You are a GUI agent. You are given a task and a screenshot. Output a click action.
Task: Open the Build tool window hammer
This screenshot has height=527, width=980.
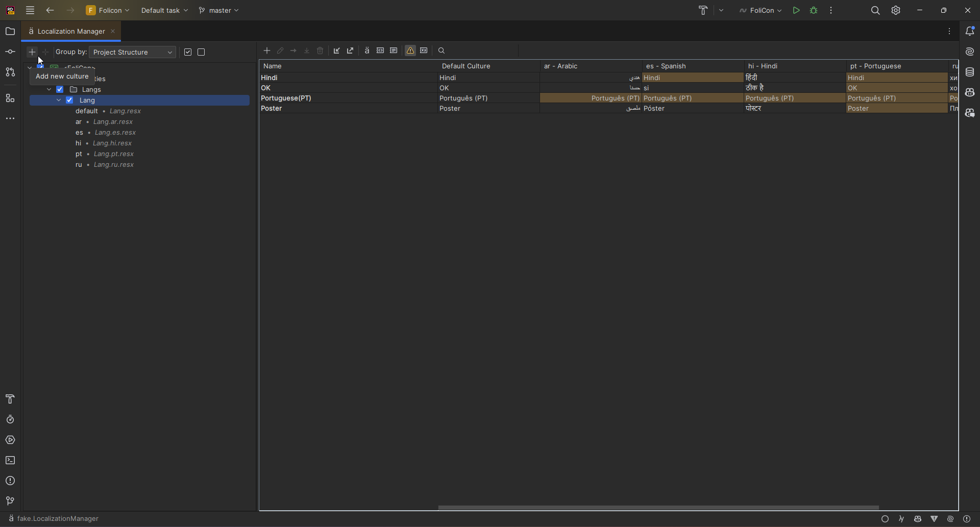10,399
